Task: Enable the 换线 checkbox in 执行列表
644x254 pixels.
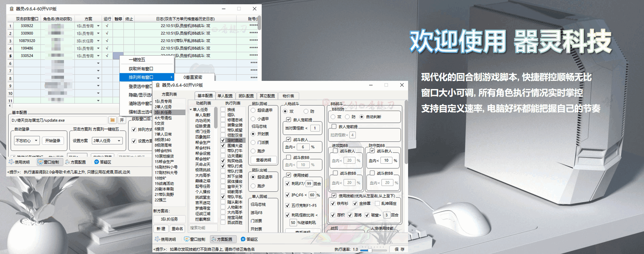Action: pyautogui.click(x=223, y=110)
